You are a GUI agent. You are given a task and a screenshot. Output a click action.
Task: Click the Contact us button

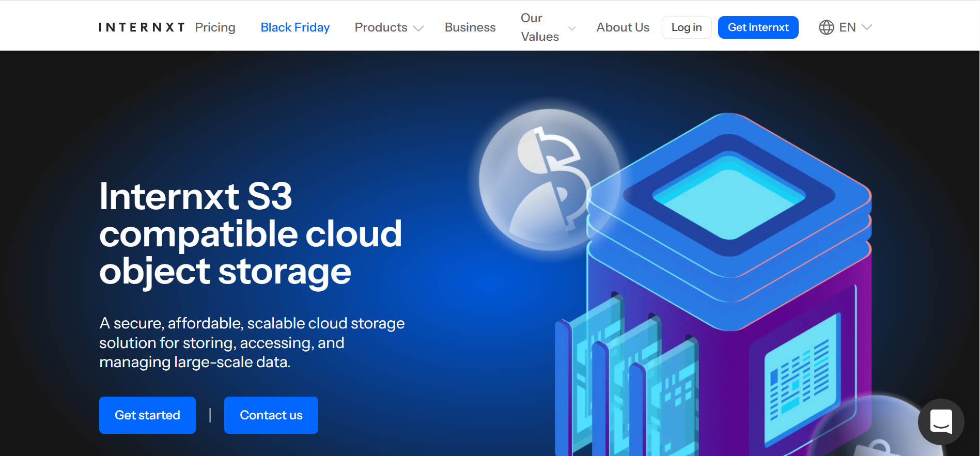click(x=271, y=415)
